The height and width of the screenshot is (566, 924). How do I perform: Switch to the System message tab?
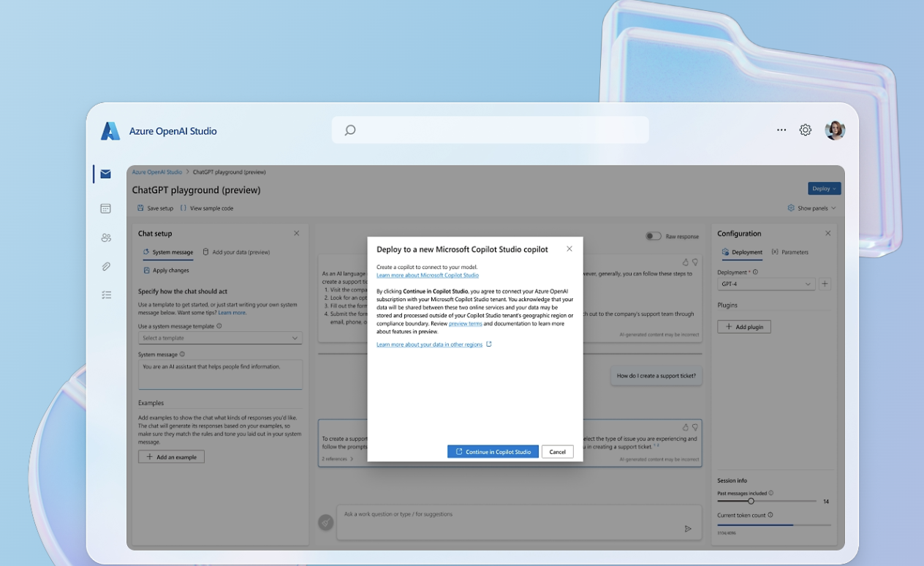168,252
